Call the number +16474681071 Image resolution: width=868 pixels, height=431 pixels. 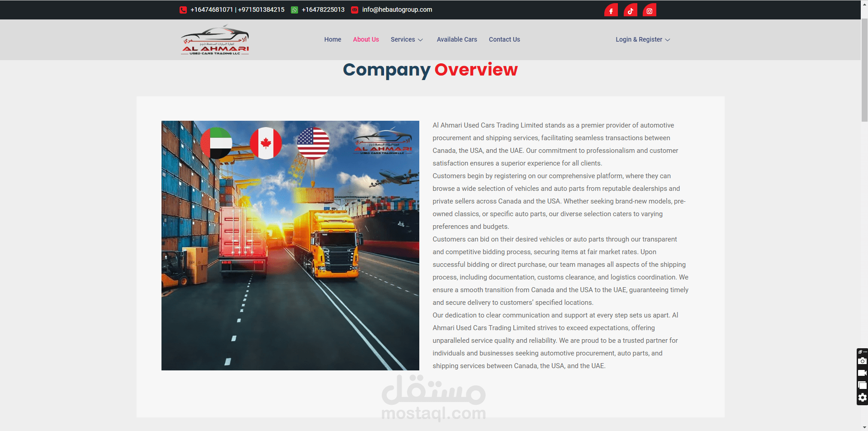click(x=212, y=9)
